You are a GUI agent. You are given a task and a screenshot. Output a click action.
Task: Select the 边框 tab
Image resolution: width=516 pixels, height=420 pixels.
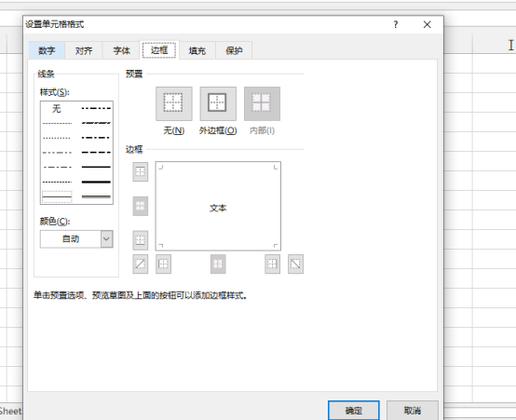click(x=159, y=50)
